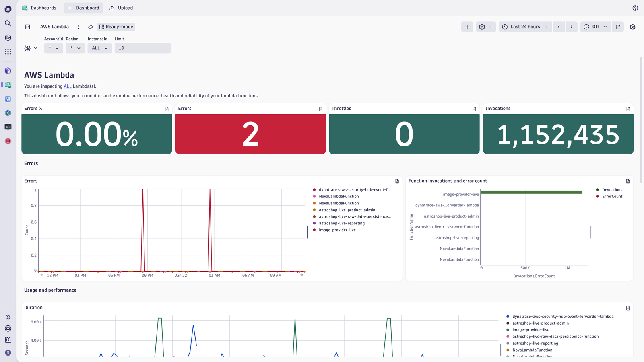Open dashboard settings gear
644x362 pixels.
632,27
